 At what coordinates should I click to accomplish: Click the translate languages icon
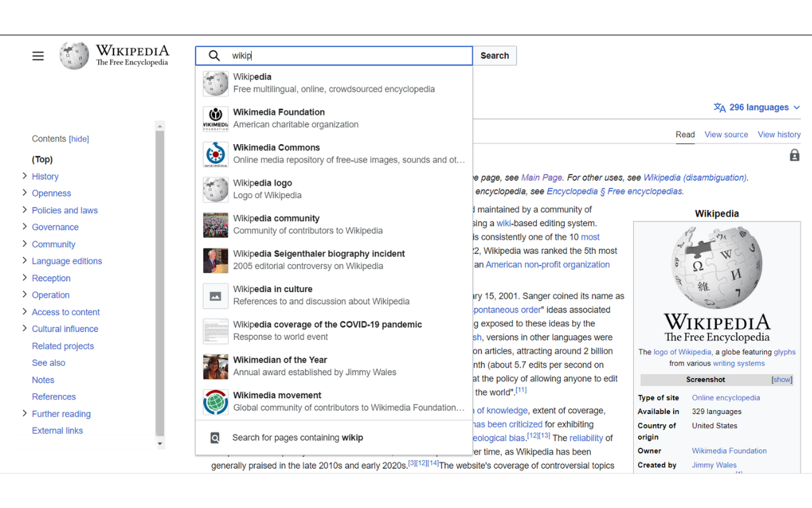click(x=719, y=108)
